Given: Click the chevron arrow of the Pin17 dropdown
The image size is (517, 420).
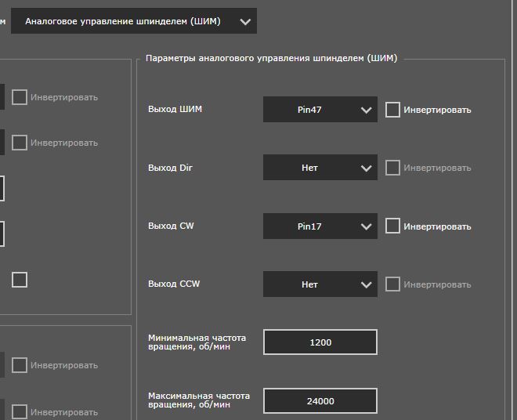Looking at the screenshot, I should 366,226.
